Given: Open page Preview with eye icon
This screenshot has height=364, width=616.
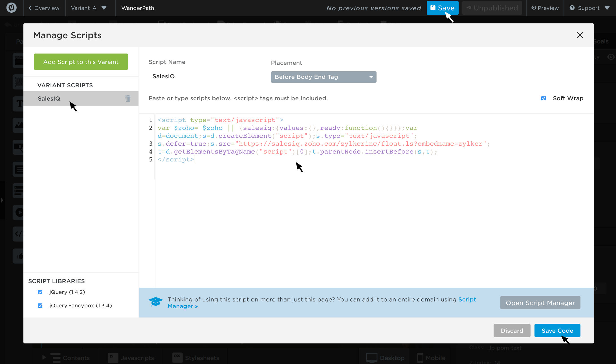Looking at the screenshot, I should [x=545, y=8].
